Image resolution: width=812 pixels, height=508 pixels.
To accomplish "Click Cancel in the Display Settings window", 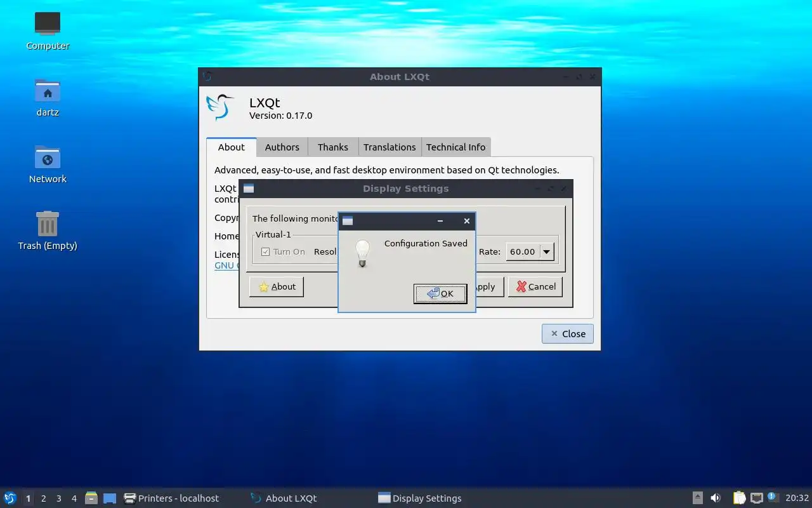I will 535,286.
